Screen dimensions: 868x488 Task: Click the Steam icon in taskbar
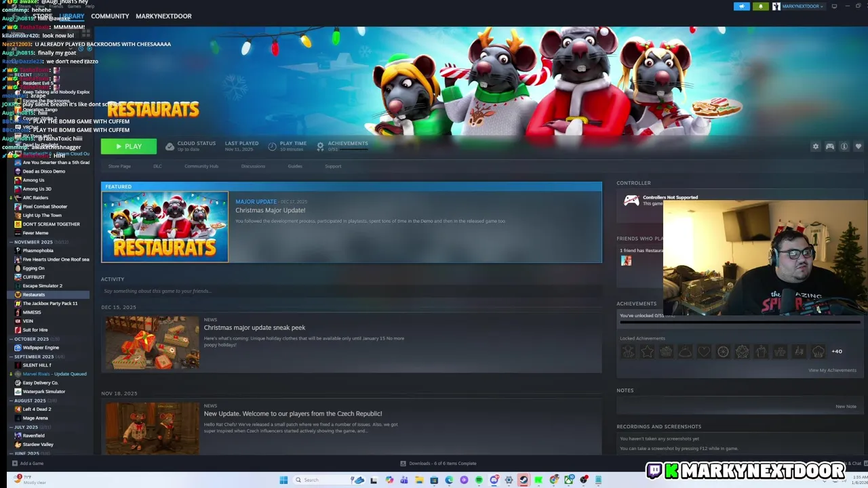[x=524, y=480]
